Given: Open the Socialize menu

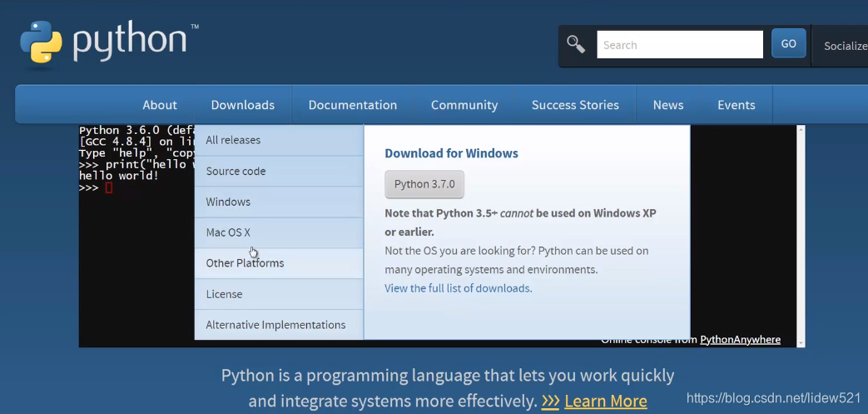Looking at the screenshot, I should tap(846, 46).
